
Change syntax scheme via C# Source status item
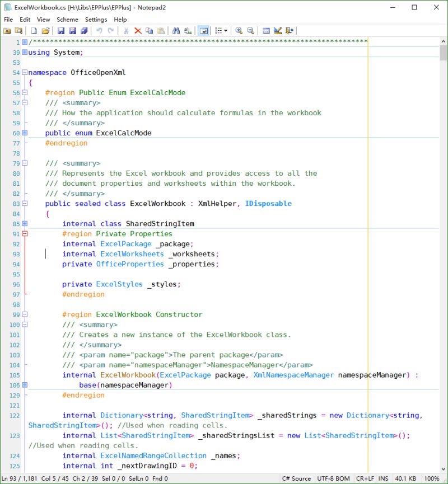tap(297, 478)
